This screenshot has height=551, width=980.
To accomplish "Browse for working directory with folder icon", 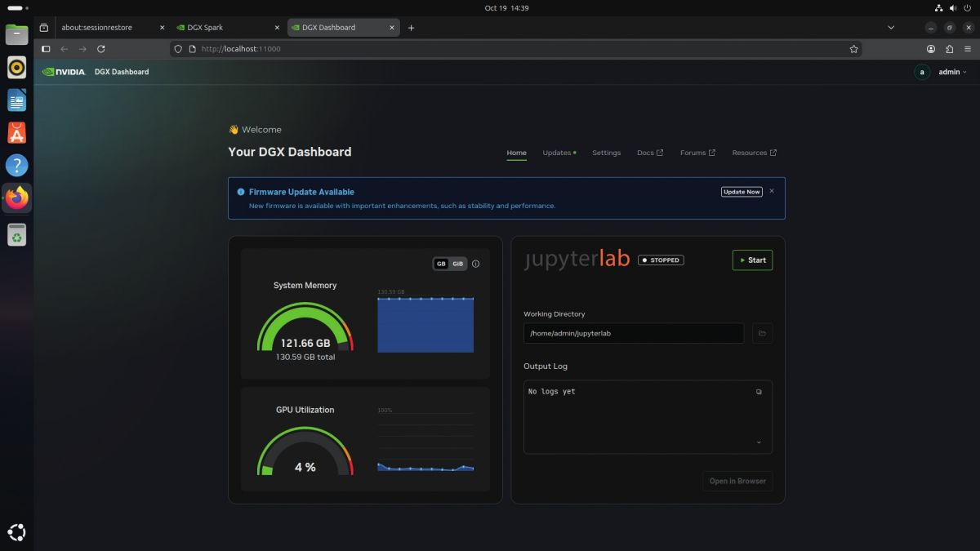I will 762,333.
